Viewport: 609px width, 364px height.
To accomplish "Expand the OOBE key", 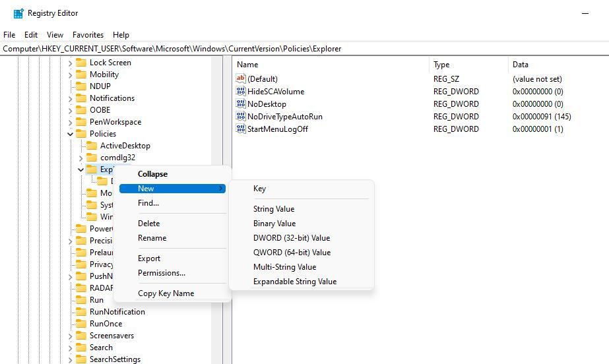I will [71, 110].
